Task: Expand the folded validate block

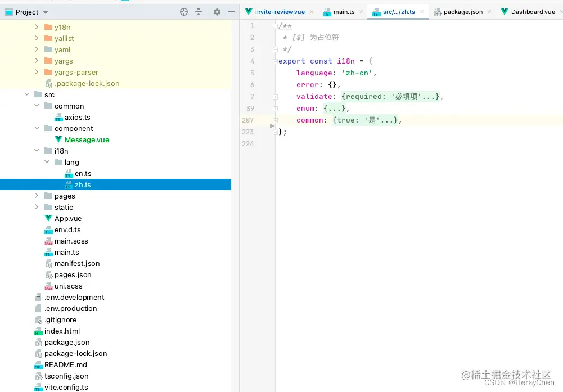Action: click(x=275, y=97)
